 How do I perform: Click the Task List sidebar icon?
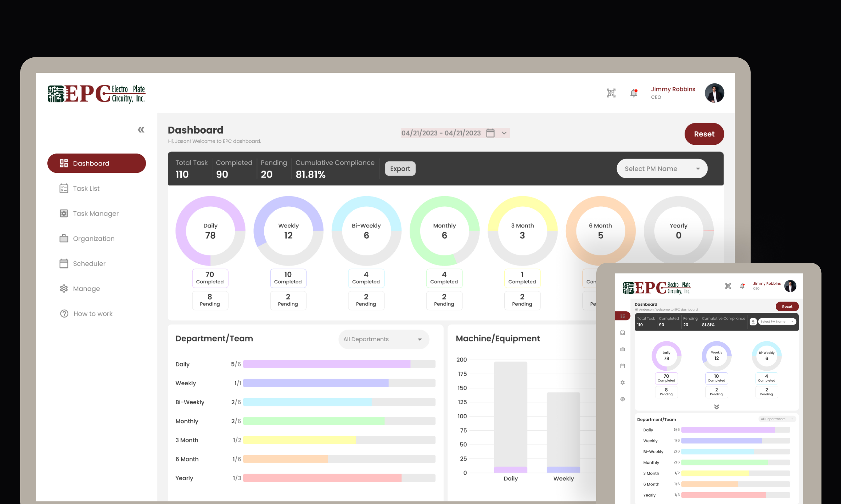tap(64, 188)
